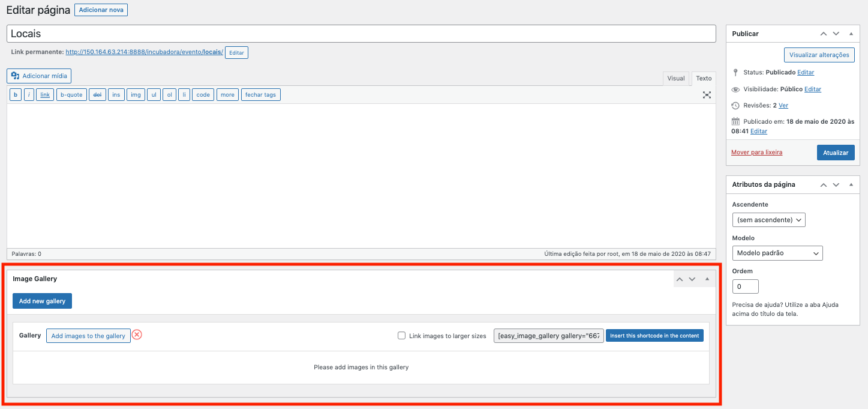This screenshot has width=868, height=409.
Task: Open the Ascendente dropdown
Action: tap(768, 220)
